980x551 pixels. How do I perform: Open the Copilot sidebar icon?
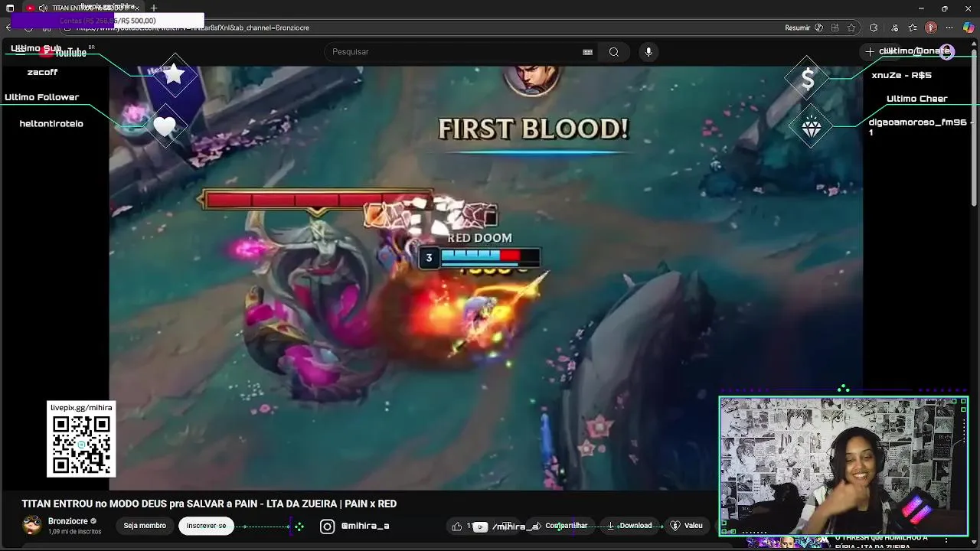tap(969, 28)
